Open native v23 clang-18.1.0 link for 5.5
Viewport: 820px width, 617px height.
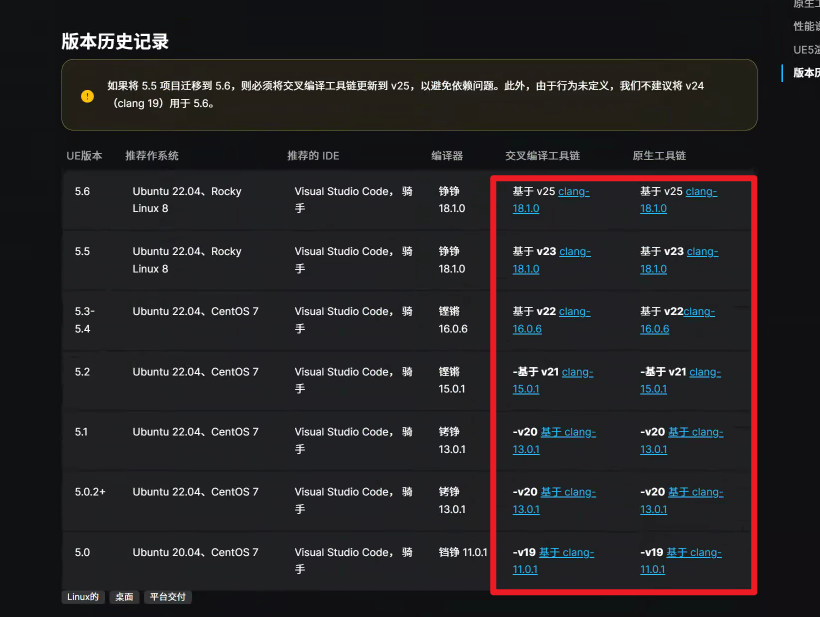coord(679,260)
